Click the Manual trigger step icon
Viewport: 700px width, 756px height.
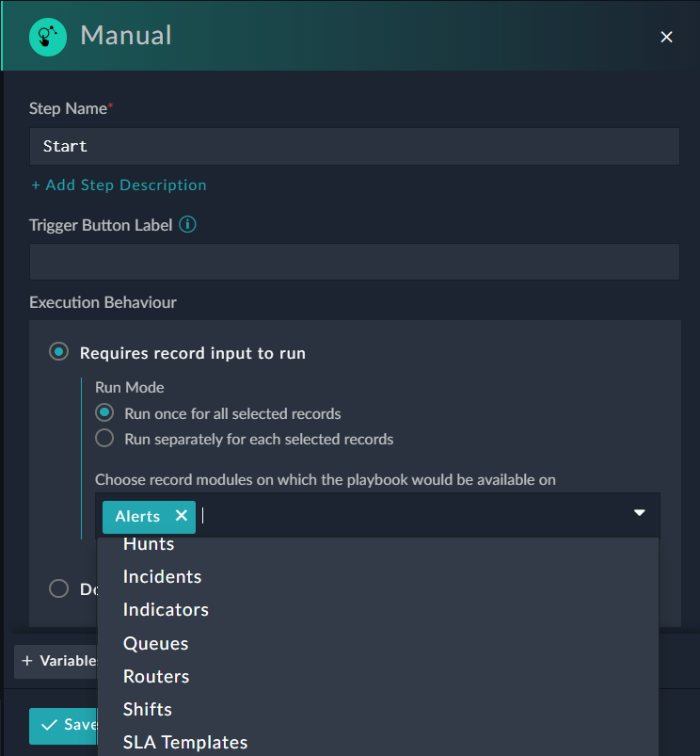click(48, 37)
